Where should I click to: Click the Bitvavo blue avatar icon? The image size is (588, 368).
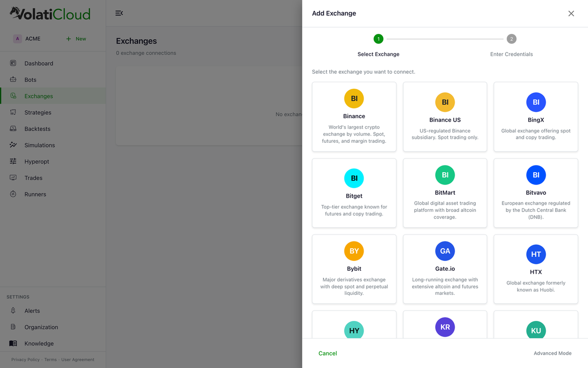[536, 175]
